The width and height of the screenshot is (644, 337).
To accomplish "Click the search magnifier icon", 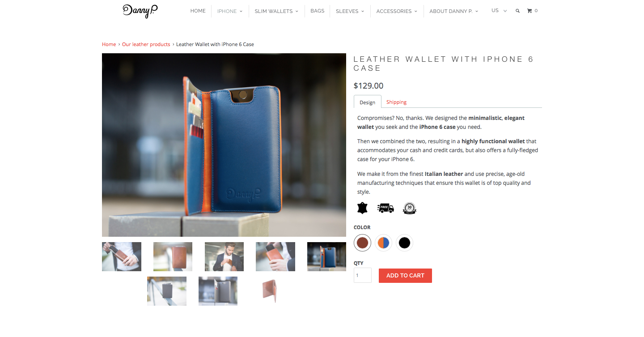I will [517, 11].
